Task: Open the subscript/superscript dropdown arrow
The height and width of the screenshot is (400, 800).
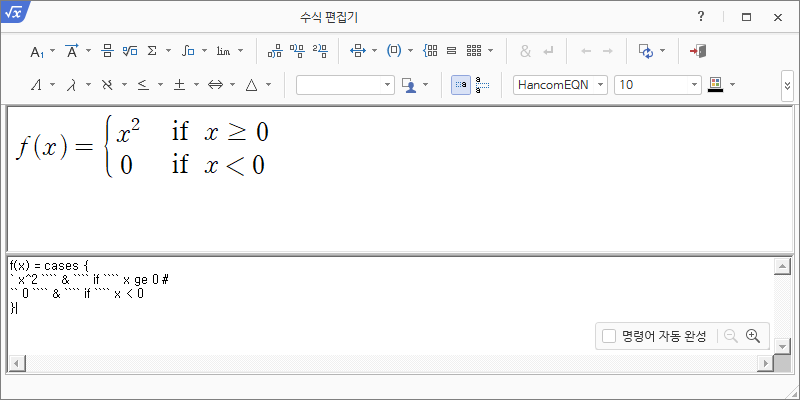Action: 53,51
